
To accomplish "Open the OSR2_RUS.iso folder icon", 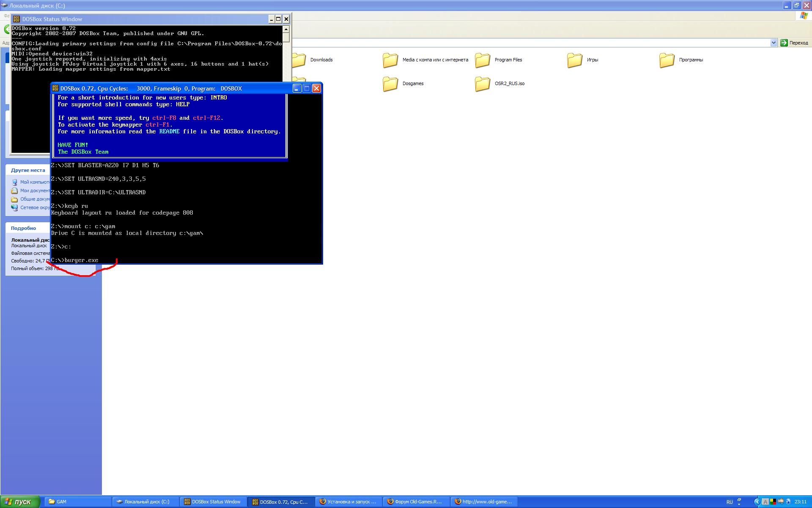I will click(483, 84).
